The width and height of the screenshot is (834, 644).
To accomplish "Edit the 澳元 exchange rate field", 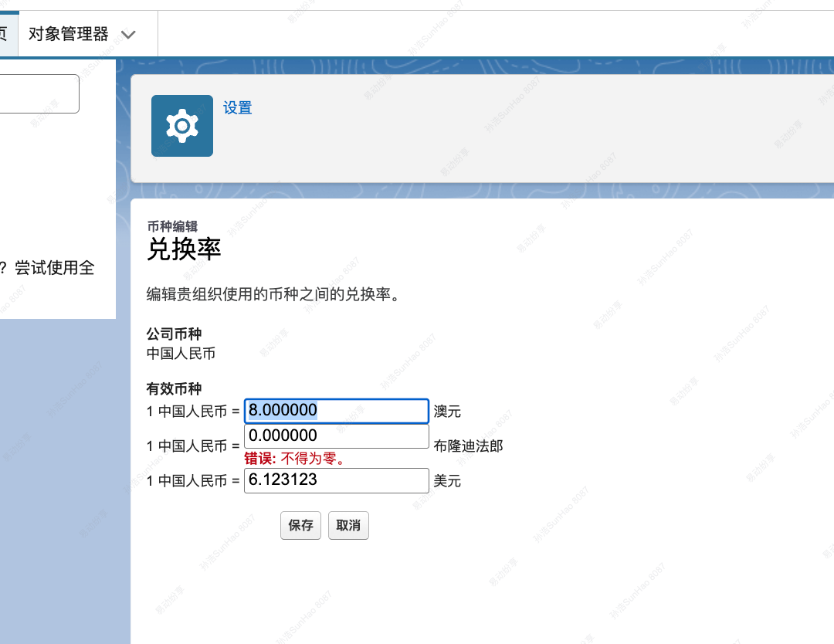I will tap(336, 411).
